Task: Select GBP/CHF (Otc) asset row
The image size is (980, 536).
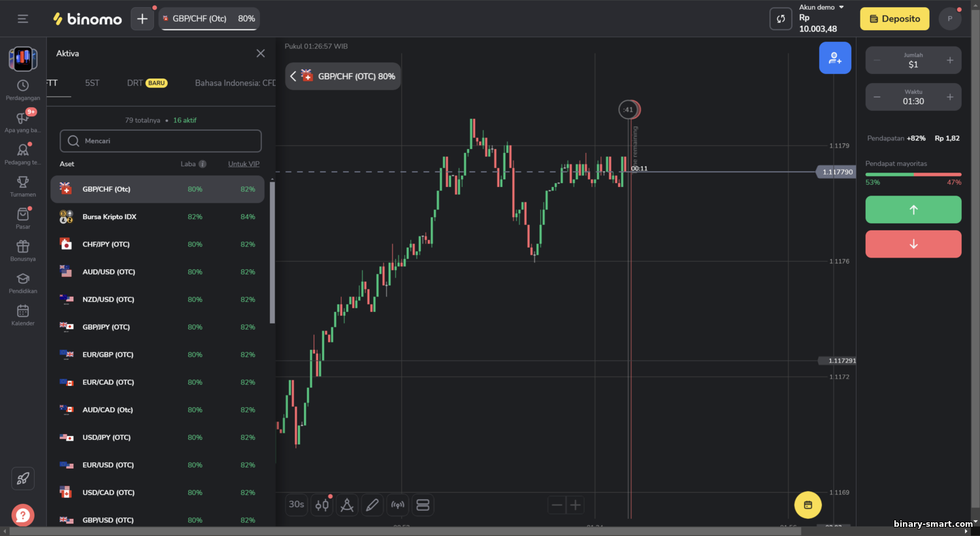Action: tap(157, 189)
